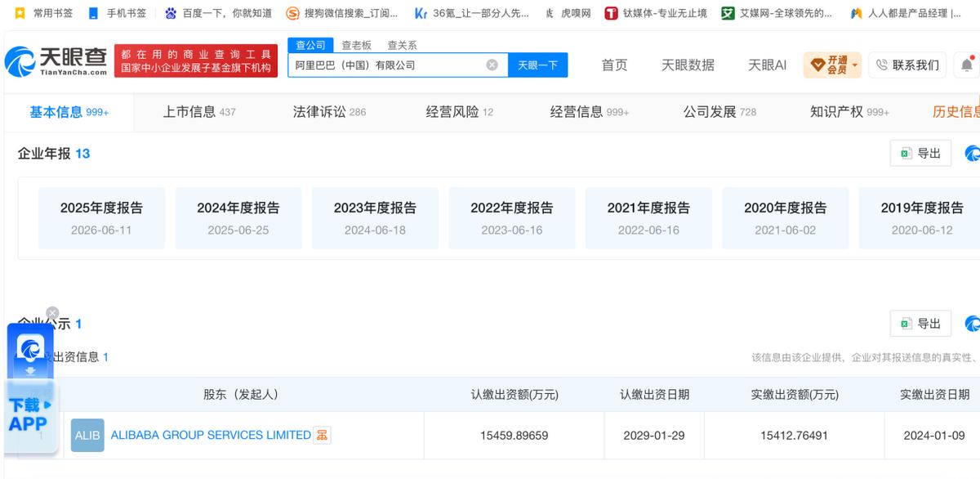Click the 下载APP floating banner
This screenshot has width=980, height=479.
30,415
